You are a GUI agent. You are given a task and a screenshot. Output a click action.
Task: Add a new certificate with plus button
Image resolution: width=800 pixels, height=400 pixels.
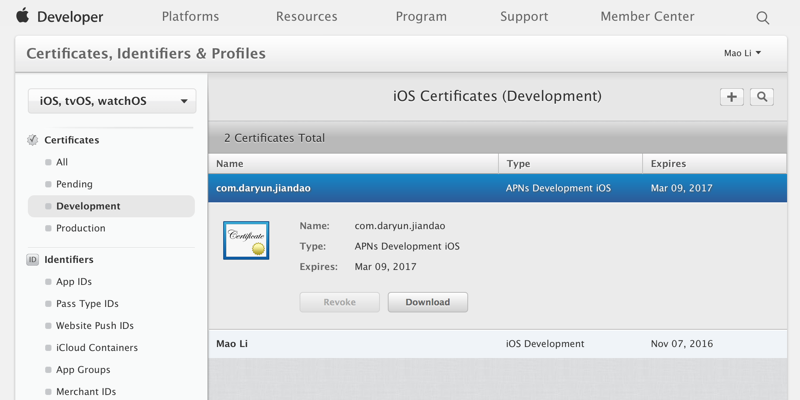click(x=732, y=97)
